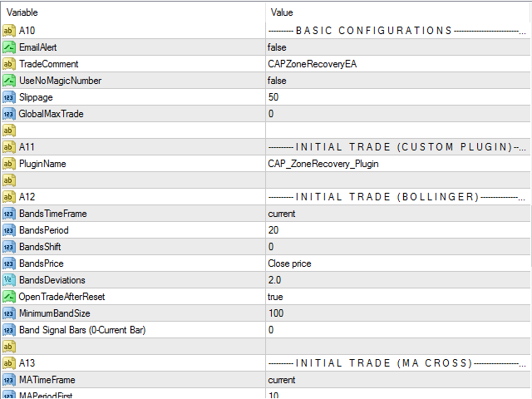This screenshot has width=532, height=399.
Task: Select the integer icon beside Slippage
Action: 9,97
